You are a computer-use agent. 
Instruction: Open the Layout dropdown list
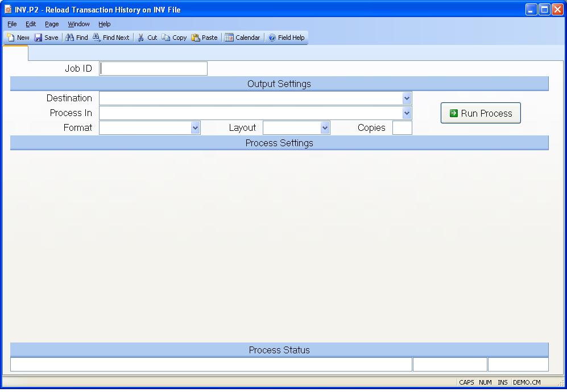click(325, 128)
